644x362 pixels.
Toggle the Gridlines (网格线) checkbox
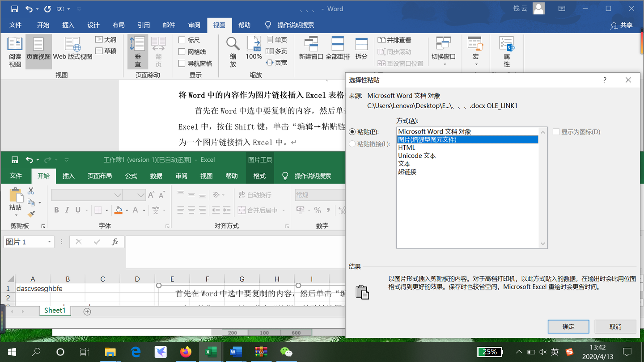tap(182, 52)
